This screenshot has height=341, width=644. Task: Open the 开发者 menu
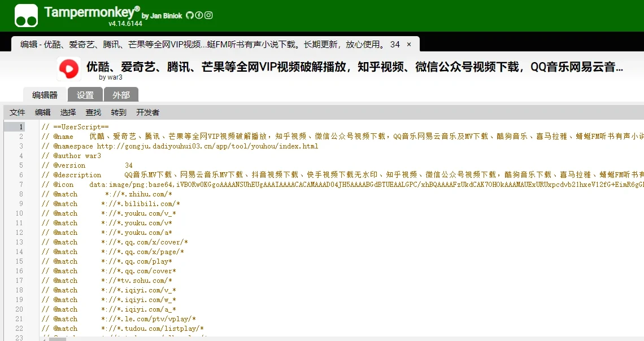[x=147, y=112]
